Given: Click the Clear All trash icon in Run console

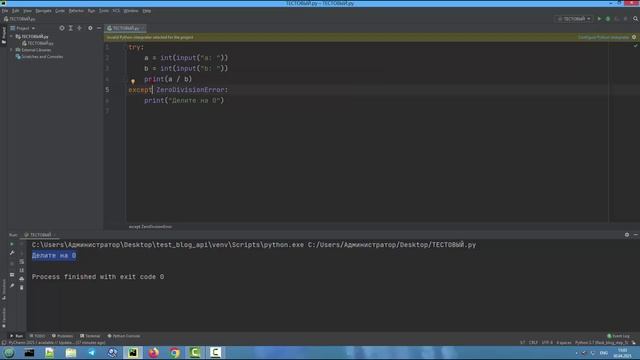Looking at the screenshot, I should pos(22,288).
